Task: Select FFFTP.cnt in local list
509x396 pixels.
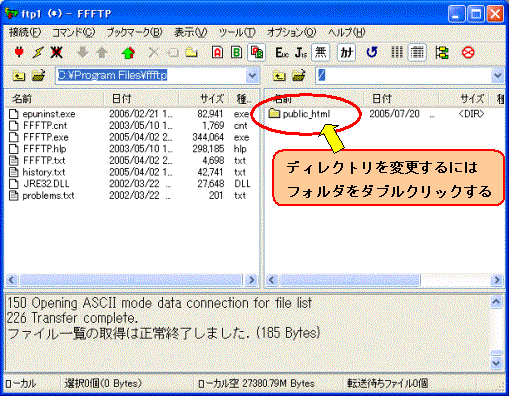Action: click(38, 126)
